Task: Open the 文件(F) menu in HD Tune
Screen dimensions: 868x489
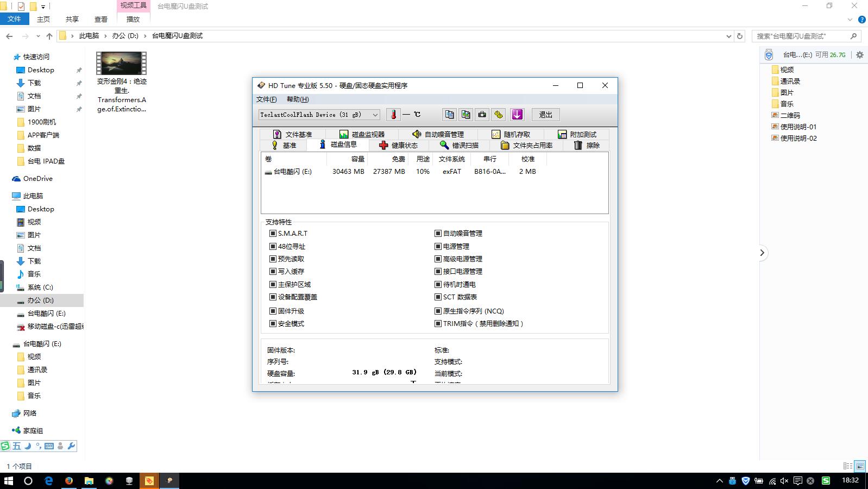Action: click(x=266, y=99)
